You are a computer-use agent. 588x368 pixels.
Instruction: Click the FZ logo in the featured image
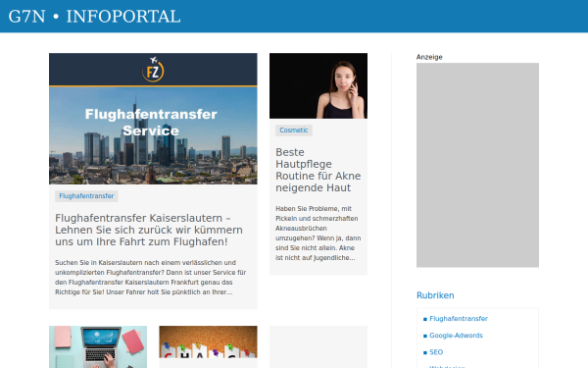click(x=153, y=70)
